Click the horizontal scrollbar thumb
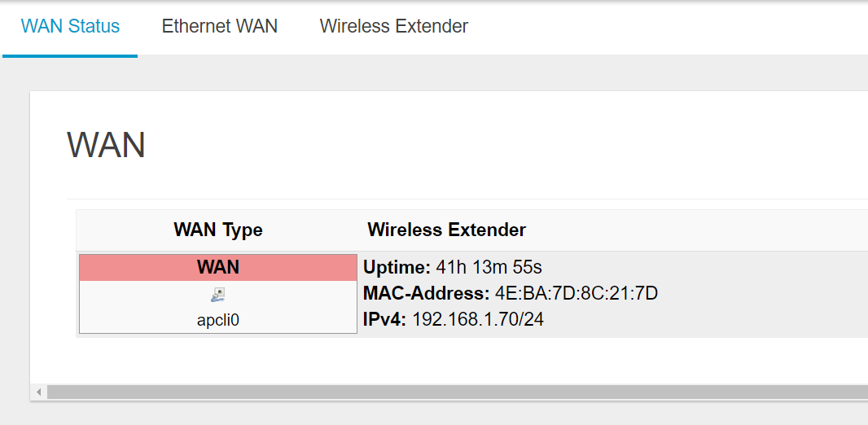 458,392
